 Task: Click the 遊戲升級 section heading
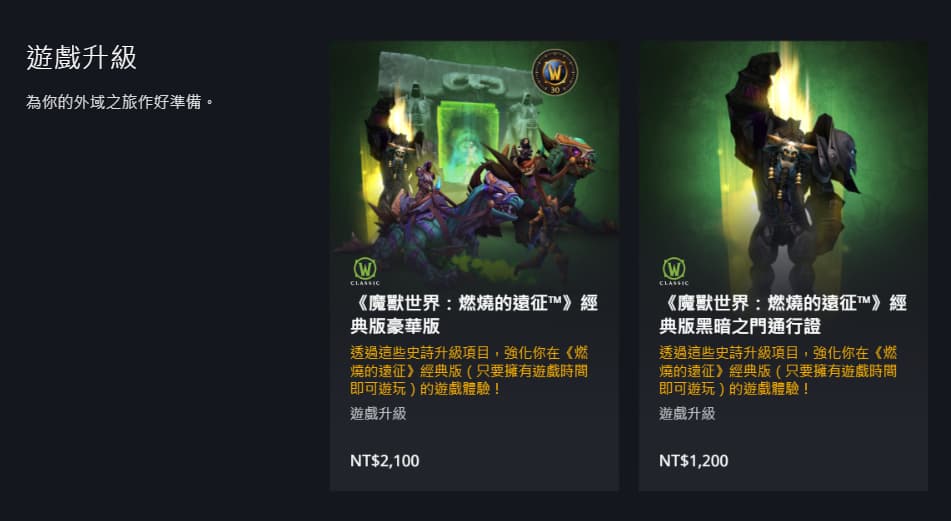pos(81,58)
